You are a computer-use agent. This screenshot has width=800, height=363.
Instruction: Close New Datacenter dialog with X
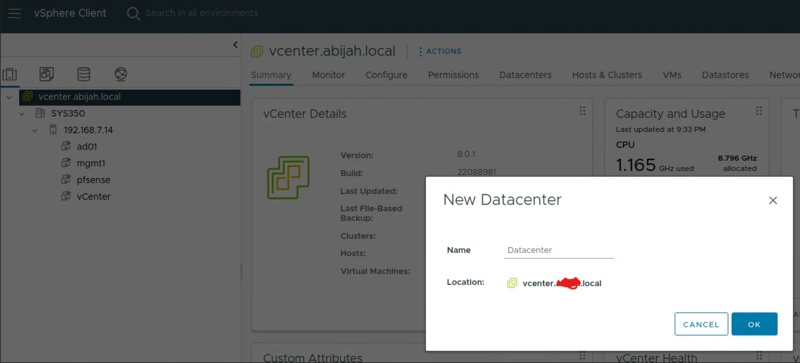coord(773,201)
